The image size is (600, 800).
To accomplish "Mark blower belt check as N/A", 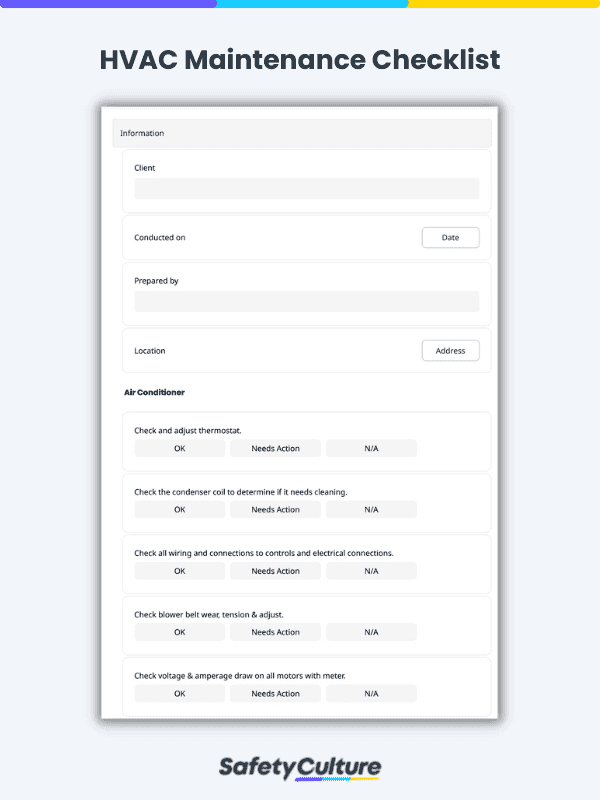I will 371,631.
